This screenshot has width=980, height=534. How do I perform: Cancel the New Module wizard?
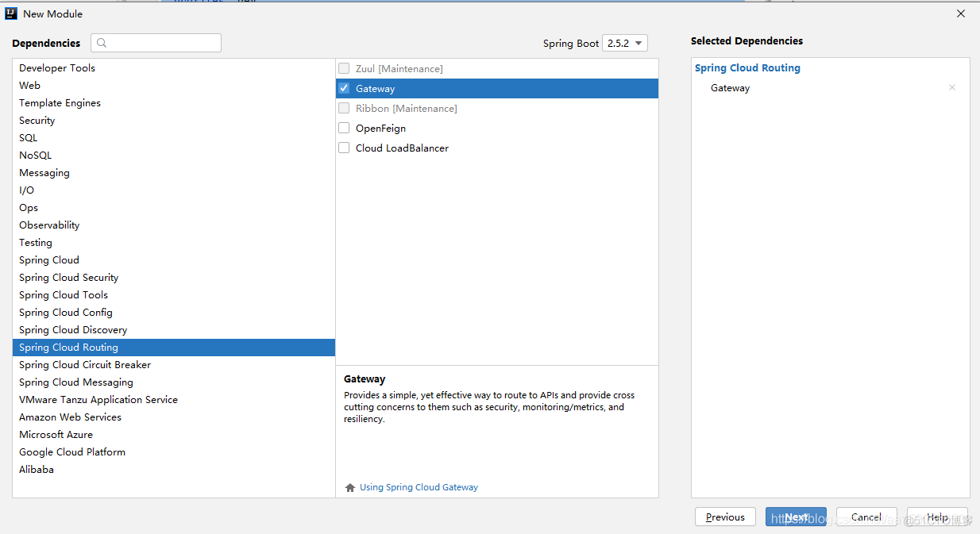(x=866, y=517)
